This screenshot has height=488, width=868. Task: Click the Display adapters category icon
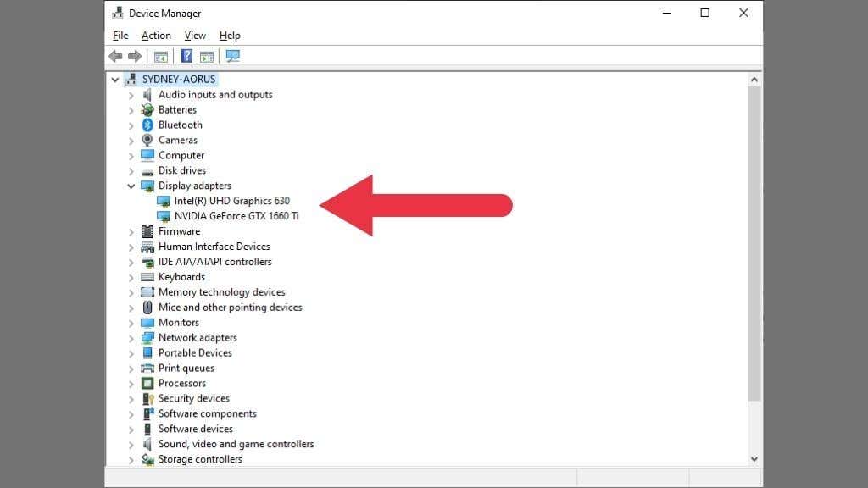[x=147, y=186]
